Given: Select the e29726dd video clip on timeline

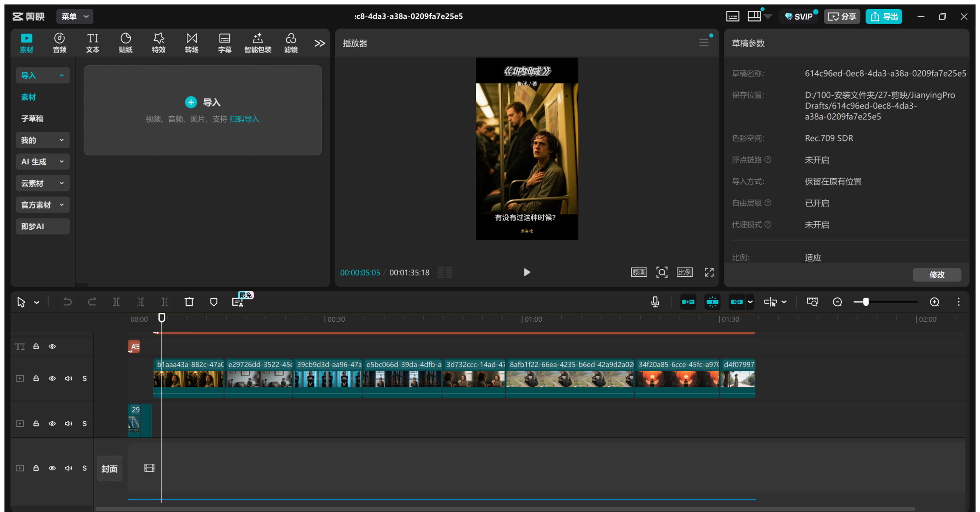Looking at the screenshot, I should coord(259,378).
